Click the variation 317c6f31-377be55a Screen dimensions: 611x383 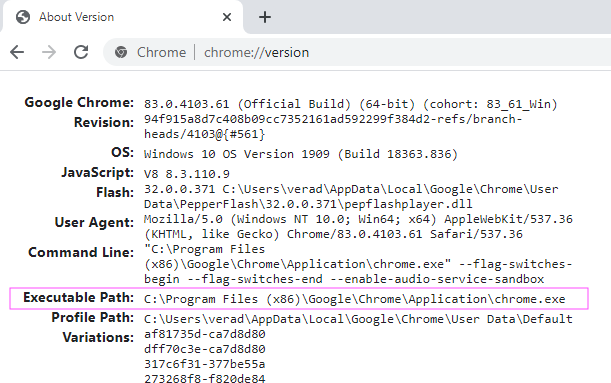205,364
